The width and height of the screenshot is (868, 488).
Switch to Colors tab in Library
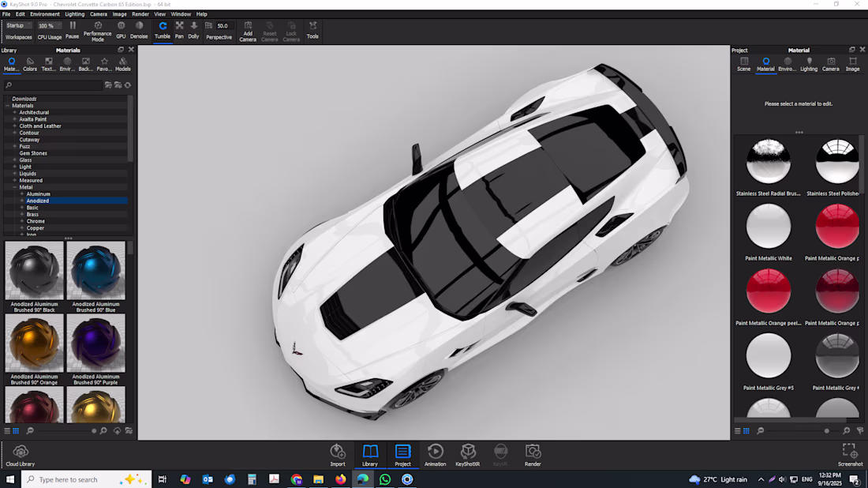click(x=30, y=64)
